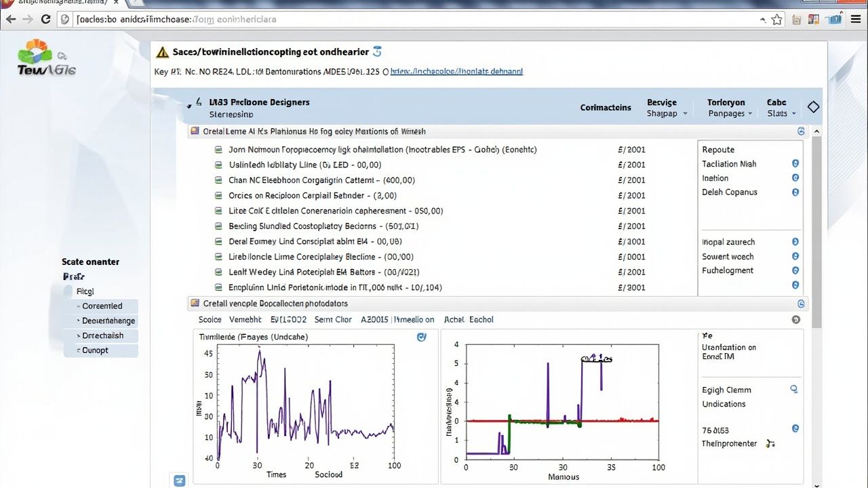
Task: Open the Corimactoins header item
Action: (606, 108)
